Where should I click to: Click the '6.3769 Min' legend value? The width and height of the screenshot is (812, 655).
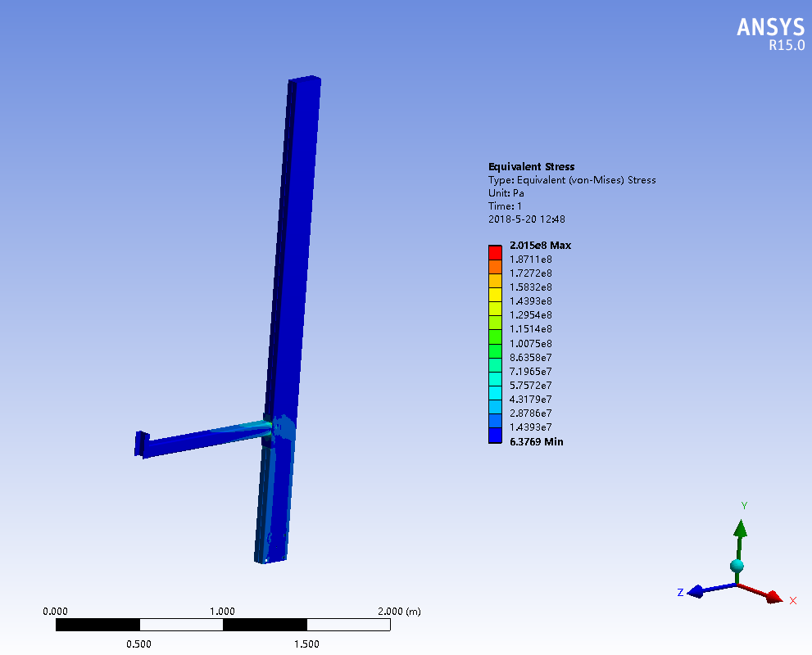pos(537,442)
